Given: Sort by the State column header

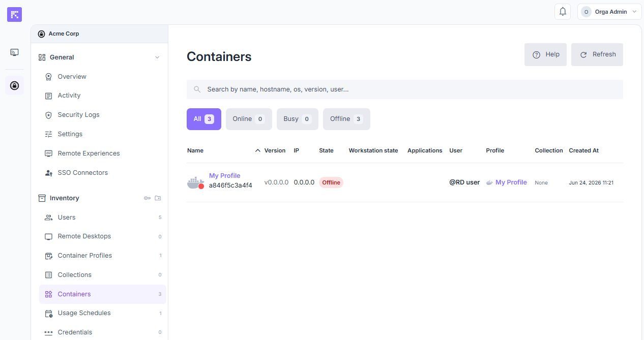Looking at the screenshot, I should (x=326, y=150).
